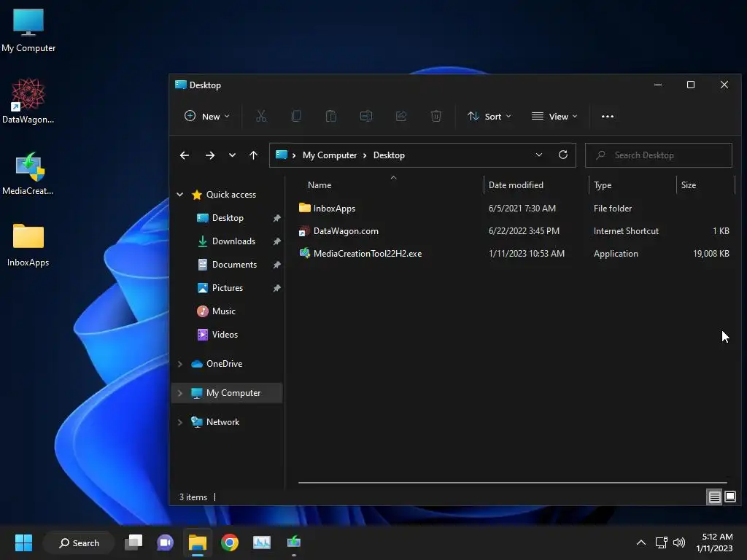
Task: Expand the OneDrive tree node
Action: pos(180,364)
